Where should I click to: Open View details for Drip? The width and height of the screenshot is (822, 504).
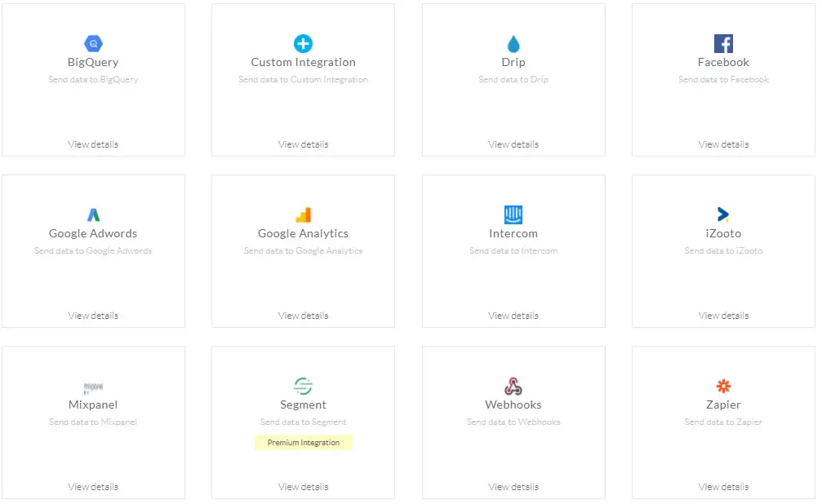pyautogui.click(x=513, y=144)
